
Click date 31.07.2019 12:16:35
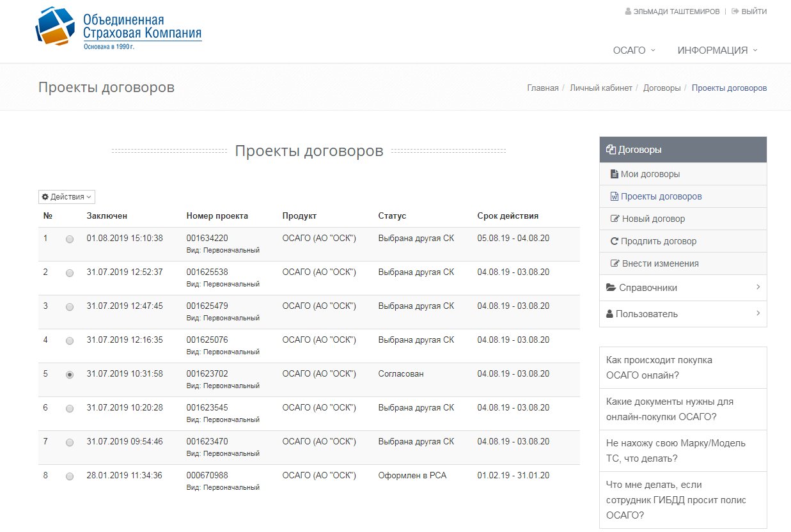125,340
